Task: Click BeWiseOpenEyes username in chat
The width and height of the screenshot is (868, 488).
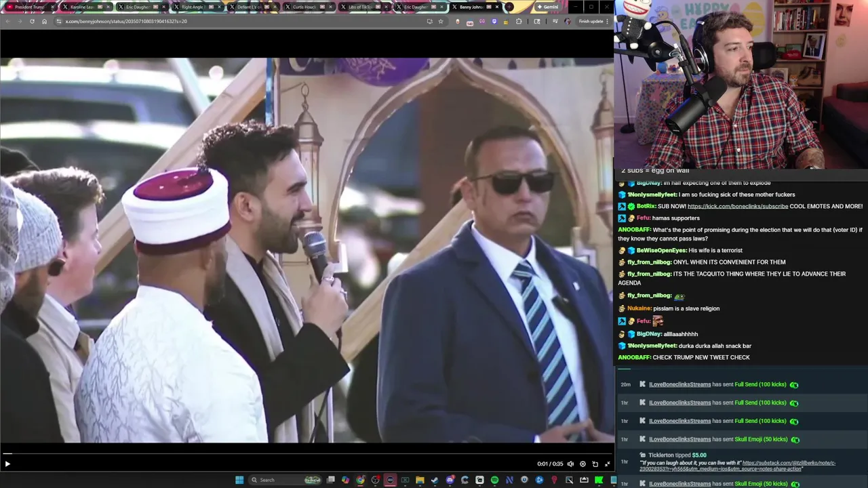Action: click(661, 250)
